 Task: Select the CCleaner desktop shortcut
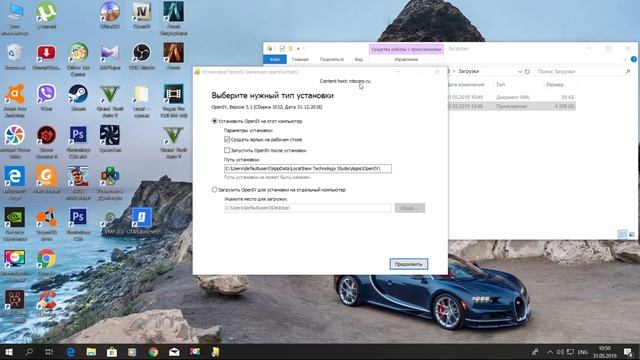click(46, 303)
